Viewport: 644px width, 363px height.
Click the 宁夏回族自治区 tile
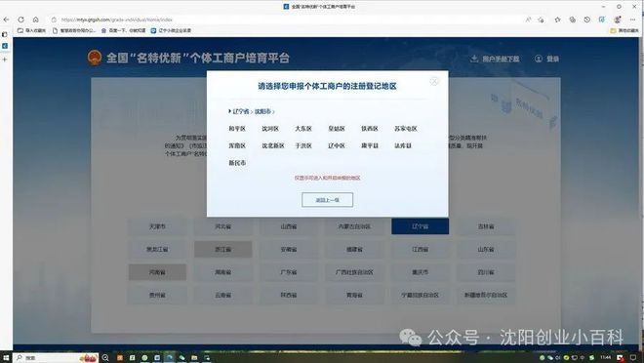[421, 296]
